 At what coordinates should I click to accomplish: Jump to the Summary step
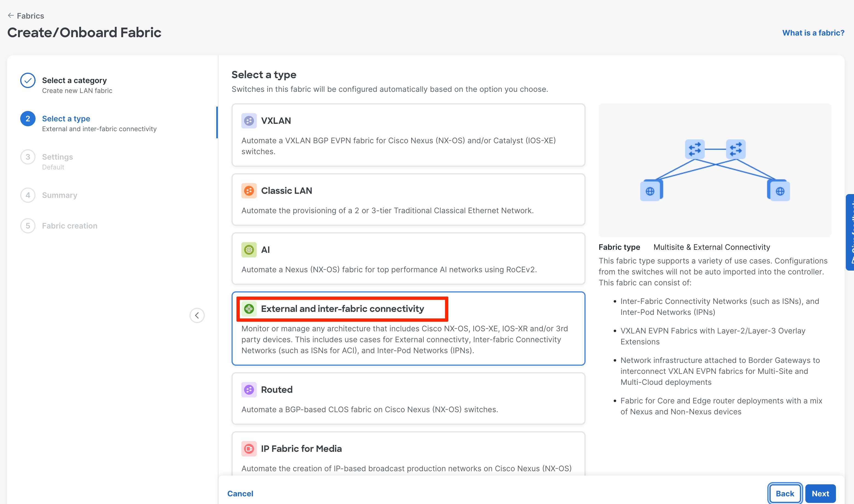click(x=59, y=195)
